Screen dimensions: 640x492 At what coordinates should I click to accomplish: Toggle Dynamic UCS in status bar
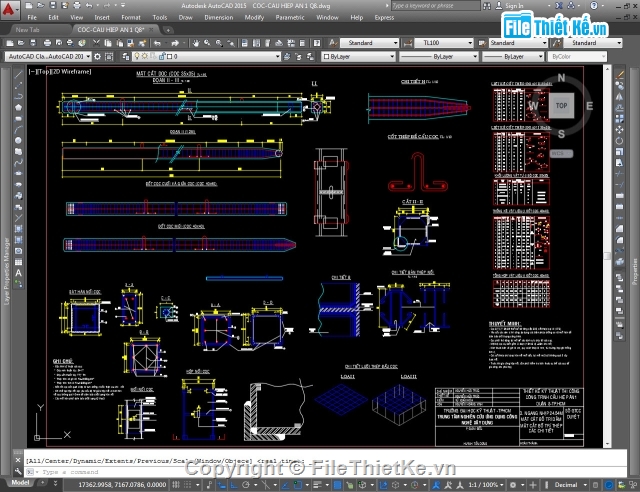click(x=383, y=485)
